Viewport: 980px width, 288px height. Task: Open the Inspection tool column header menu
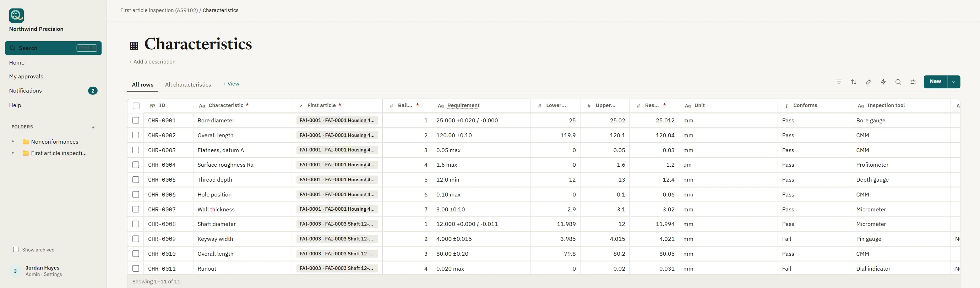point(901,106)
